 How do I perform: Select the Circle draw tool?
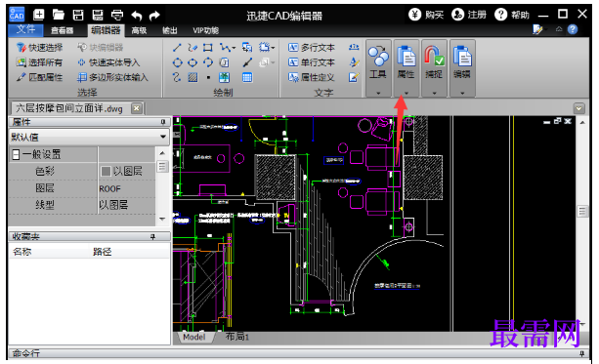pyautogui.click(x=177, y=62)
